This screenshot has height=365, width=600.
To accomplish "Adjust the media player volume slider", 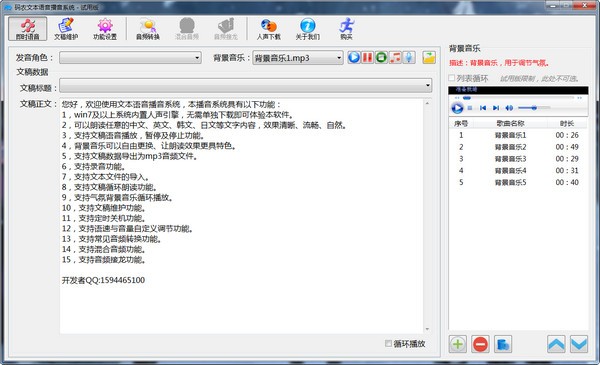I will 534,108.
